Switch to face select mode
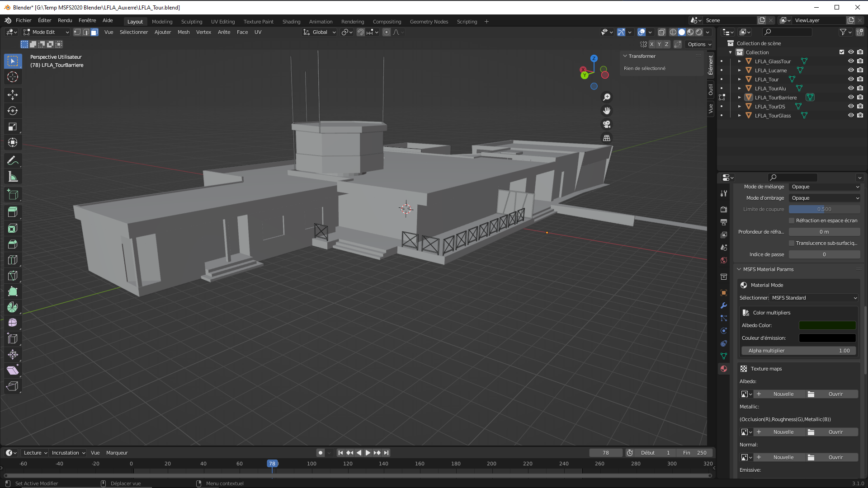Image resolution: width=868 pixels, height=488 pixels. 94,32
